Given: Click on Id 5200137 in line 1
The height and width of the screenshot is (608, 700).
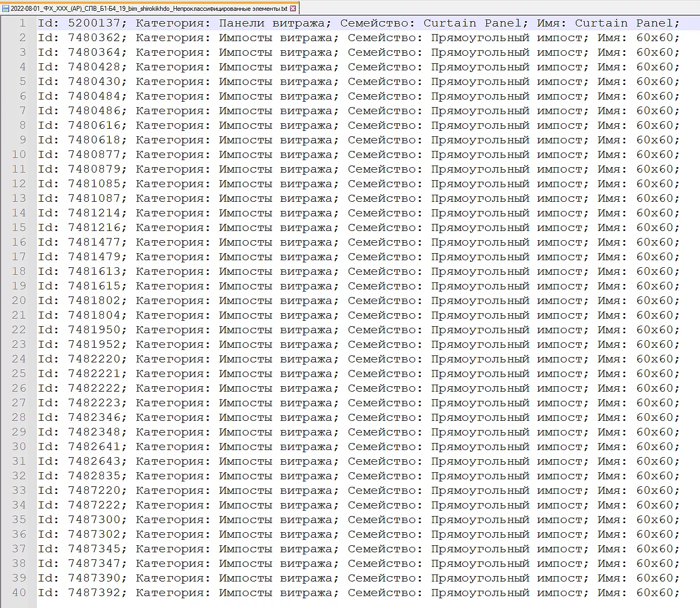Looking at the screenshot, I should point(94,23).
